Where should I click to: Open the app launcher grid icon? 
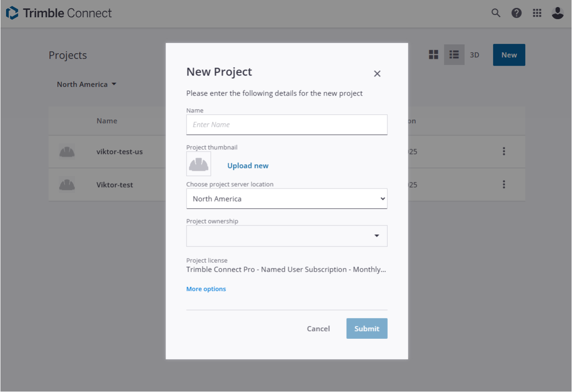537,13
